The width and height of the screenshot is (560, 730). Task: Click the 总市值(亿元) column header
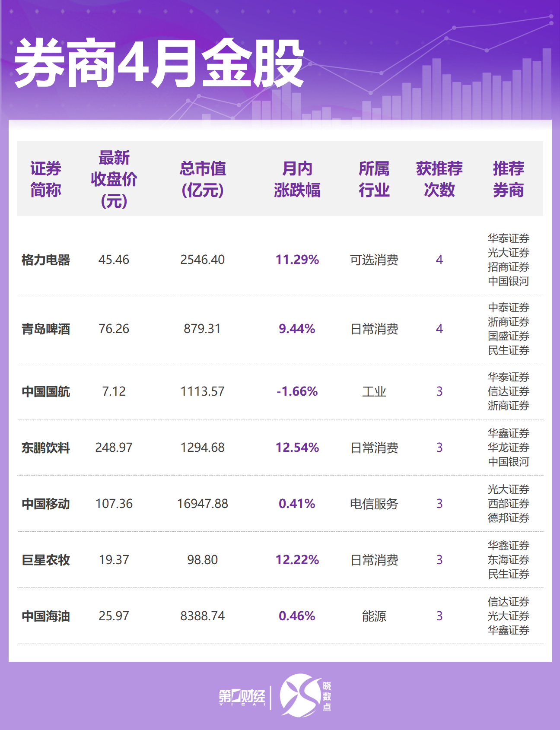pyautogui.click(x=202, y=179)
